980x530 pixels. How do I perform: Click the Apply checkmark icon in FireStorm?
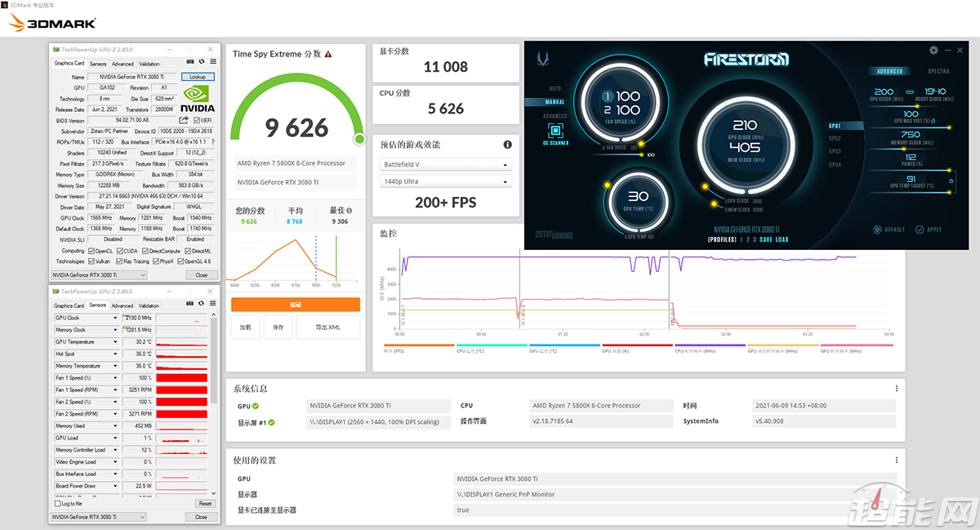pos(919,229)
